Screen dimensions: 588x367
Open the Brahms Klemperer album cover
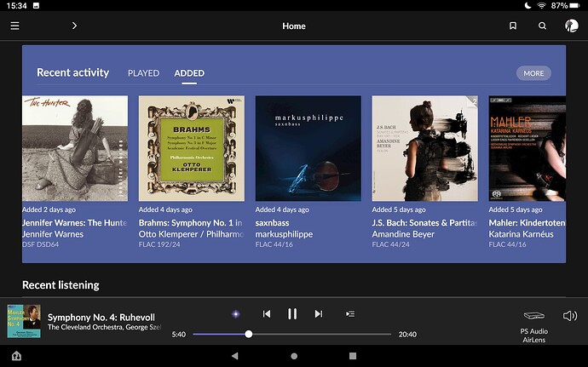point(192,148)
